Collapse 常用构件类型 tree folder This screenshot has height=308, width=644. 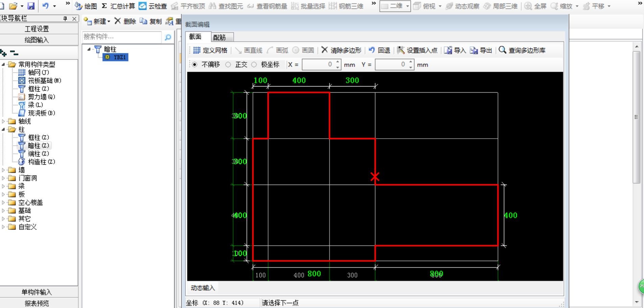(3, 64)
